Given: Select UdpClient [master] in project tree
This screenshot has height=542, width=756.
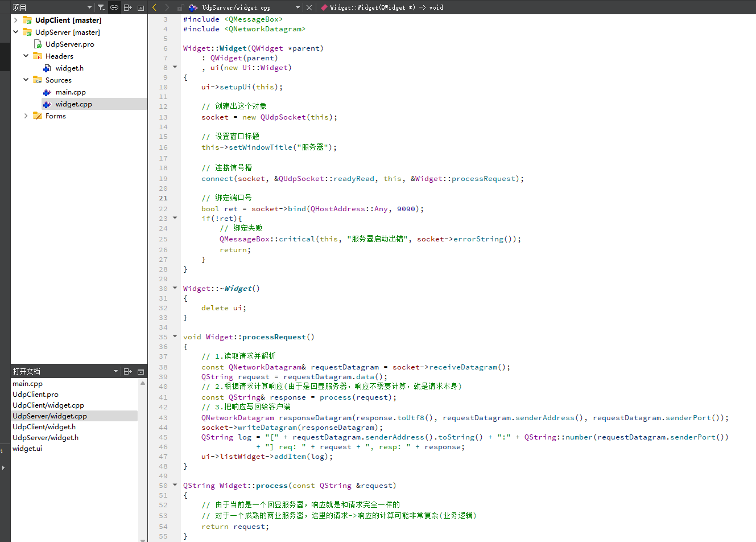Looking at the screenshot, I should (x=68, y=20).
